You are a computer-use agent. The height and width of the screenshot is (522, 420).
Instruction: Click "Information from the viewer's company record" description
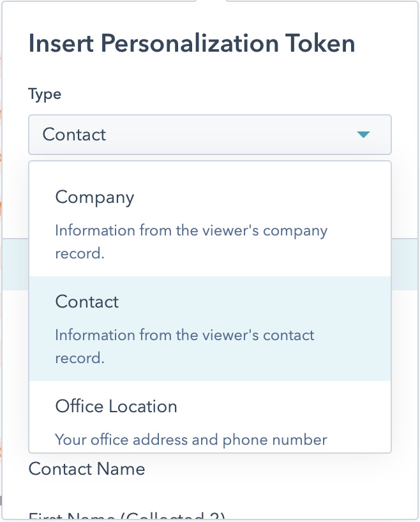point(191,230)
